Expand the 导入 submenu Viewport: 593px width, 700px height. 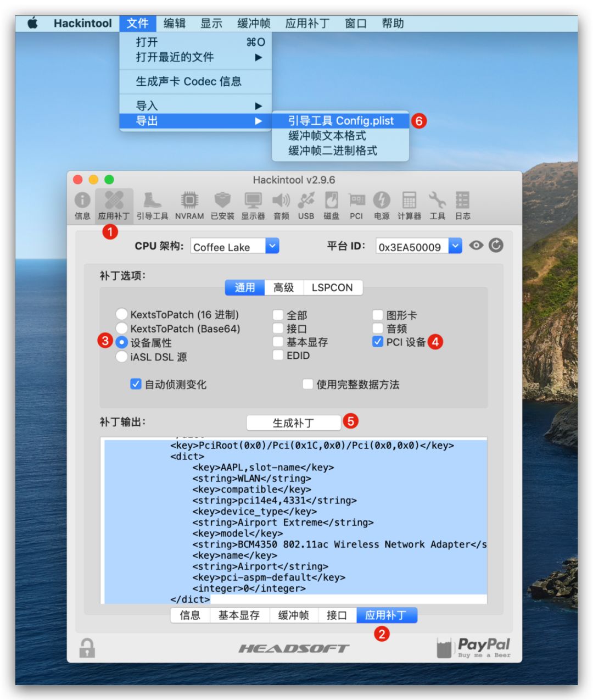(195, 105)
